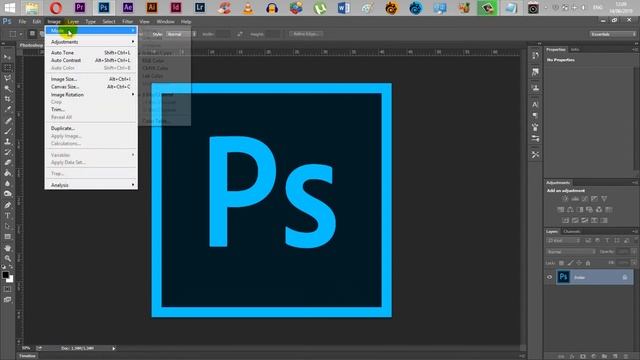The height and width of the screenshot is (360, 640).
Task: Choose Auto Contrast from the menu
Action: 91,60
